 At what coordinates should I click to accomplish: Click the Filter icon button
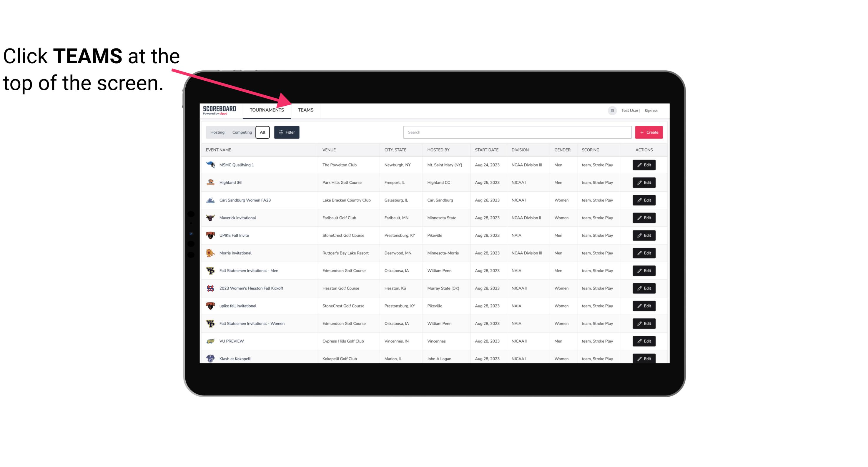tap(286, 132)
